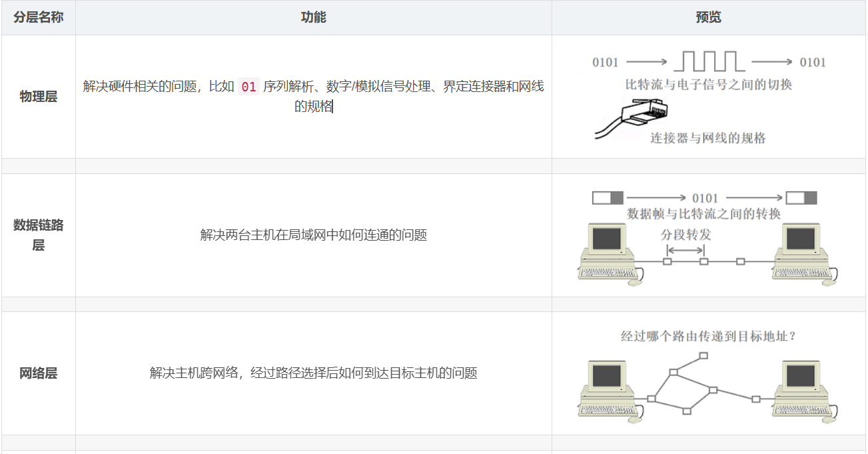Viewport: 868px width, 454px height.
Task: Select the 物理层 row label
Action: pos(39,97)
